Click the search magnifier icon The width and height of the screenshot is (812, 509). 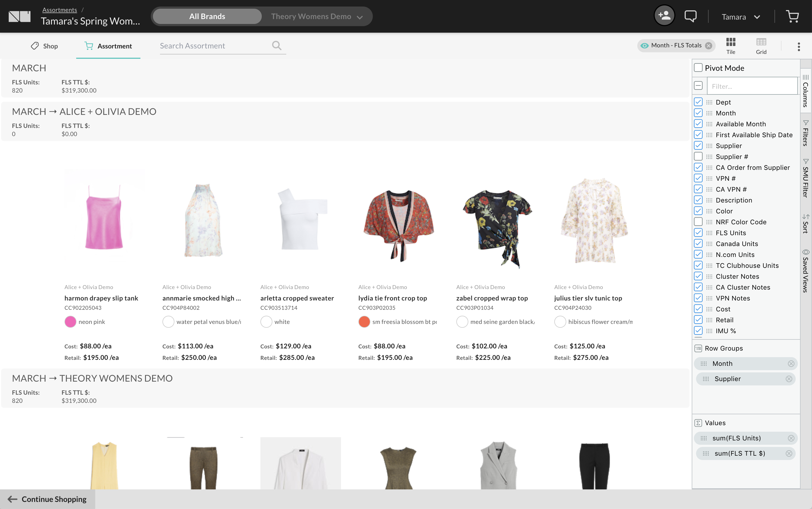pyautogui.click(x=277, y=45)
